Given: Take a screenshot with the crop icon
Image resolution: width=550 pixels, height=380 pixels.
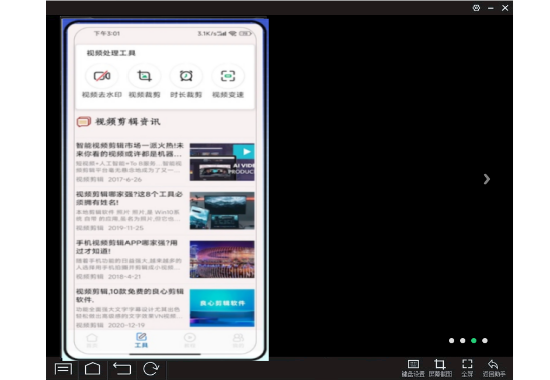Looking at the screenshot, I should [440, 368].
